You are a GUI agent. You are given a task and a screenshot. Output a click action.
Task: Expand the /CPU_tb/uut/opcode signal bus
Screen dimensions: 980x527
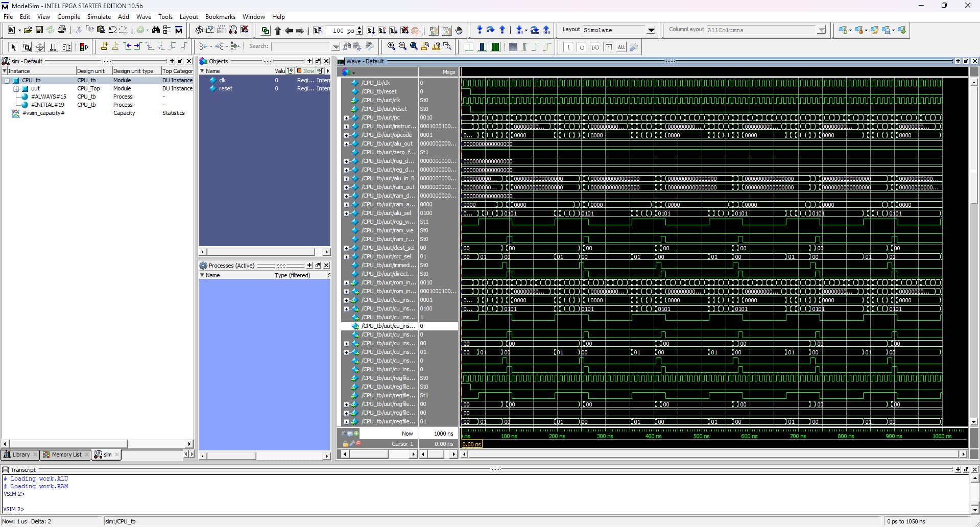[x=346, y=135]
